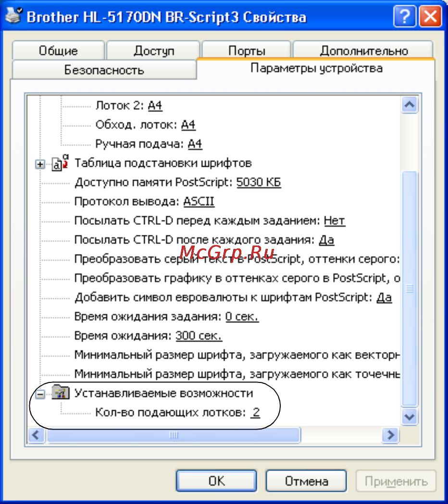
Task: Click the 300 сек. wait timeout value
Action: point(199,335)
